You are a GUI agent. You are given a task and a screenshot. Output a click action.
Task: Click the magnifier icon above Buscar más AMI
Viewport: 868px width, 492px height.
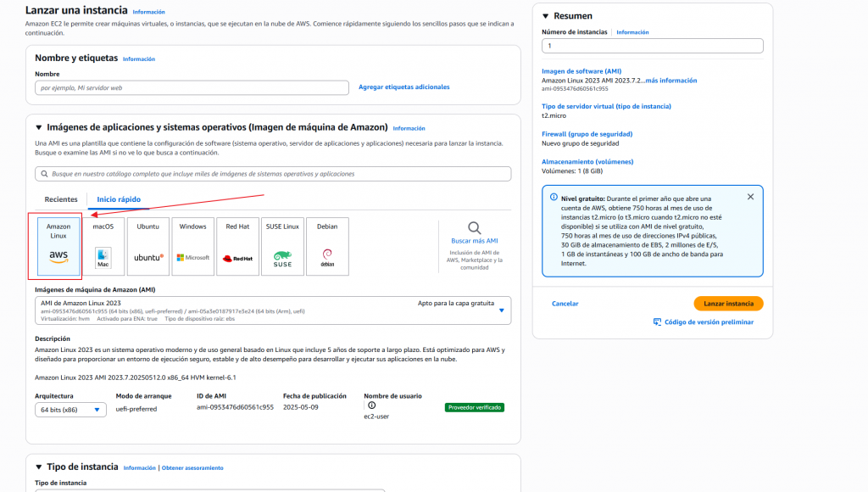475,227
